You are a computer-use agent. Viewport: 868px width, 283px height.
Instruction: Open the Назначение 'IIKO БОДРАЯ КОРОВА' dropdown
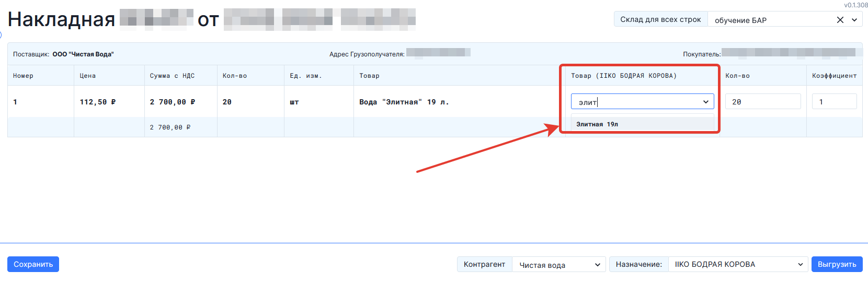tap(738, 265)
